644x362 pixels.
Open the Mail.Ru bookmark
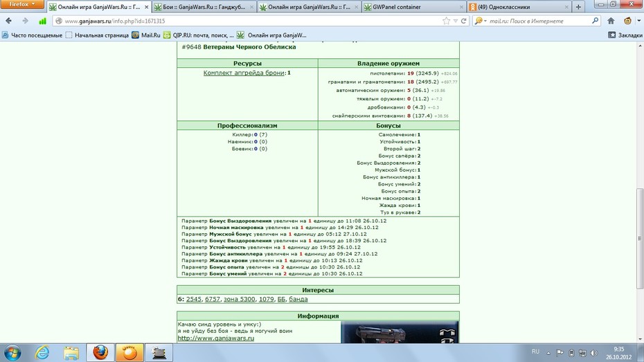[x=146, y=35]
